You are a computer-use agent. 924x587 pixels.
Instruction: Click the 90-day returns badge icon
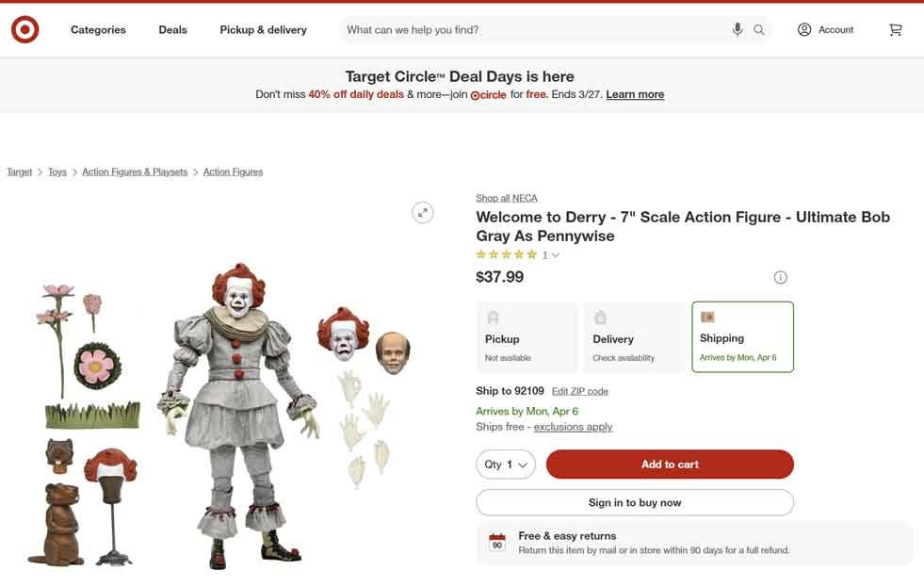(x=496, y=543)
